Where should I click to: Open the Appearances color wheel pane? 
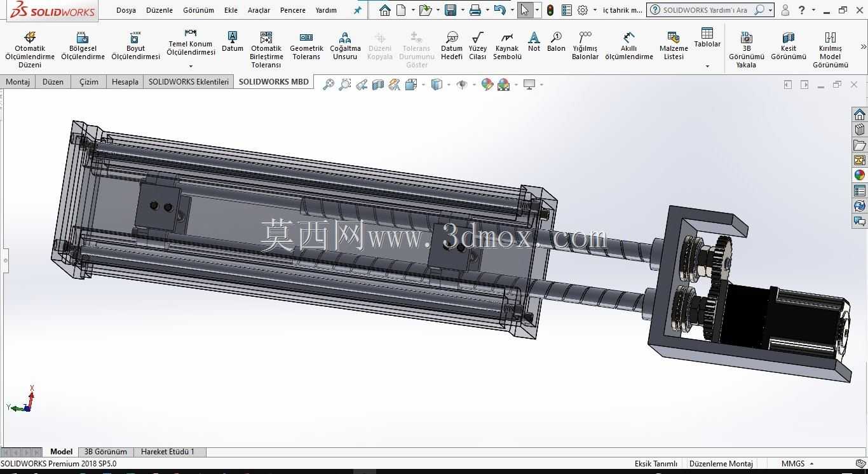[x=860, y=175]
